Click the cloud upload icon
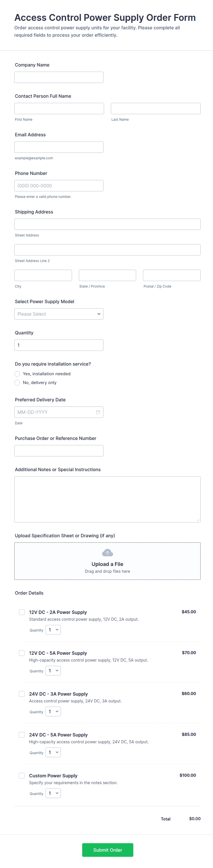 coord(107,553)
